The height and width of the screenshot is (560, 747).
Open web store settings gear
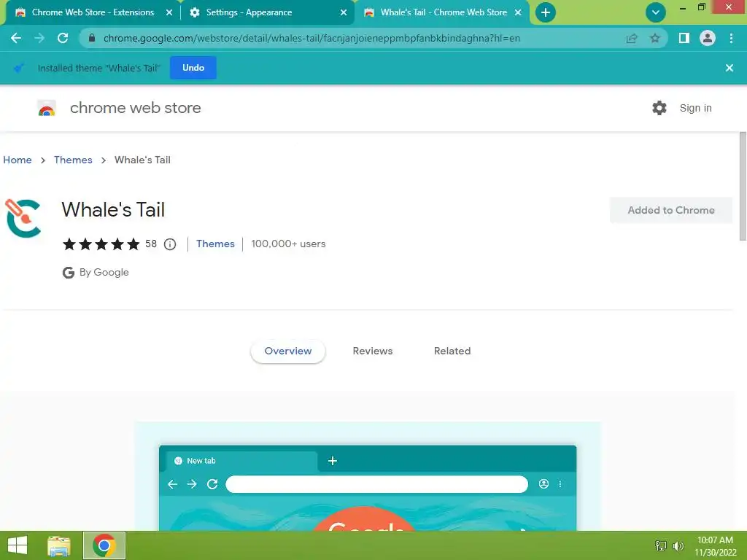[x=659, y=108]
